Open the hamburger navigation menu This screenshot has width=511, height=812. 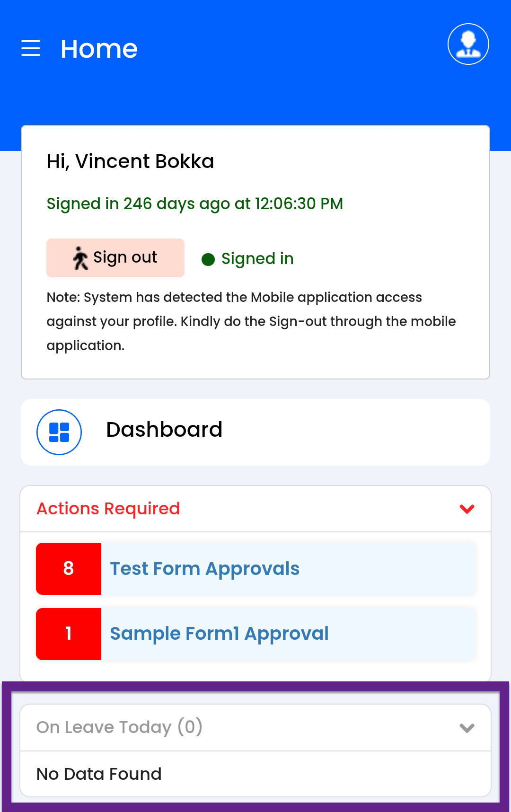31,48
